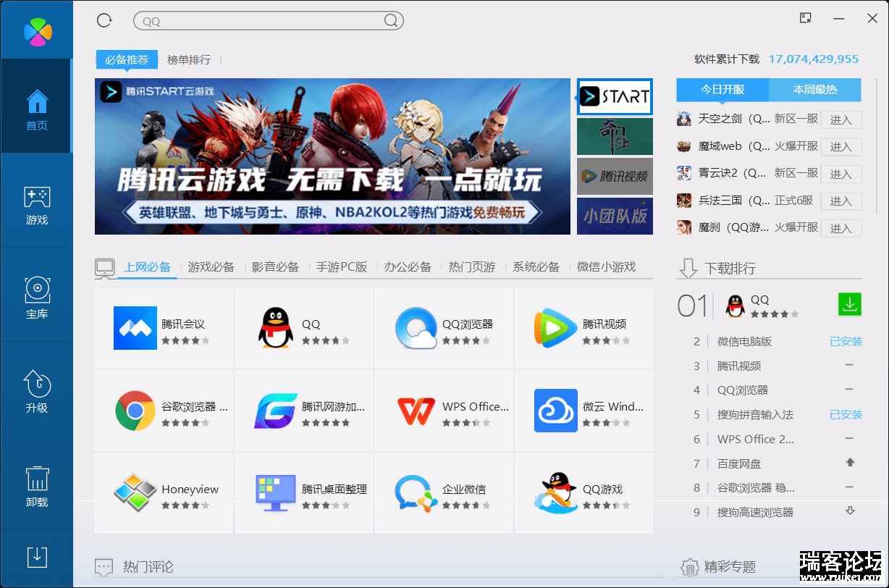Select the 游戏必备 category tab
Screen dimensions: 889x588
pos(211,267)
